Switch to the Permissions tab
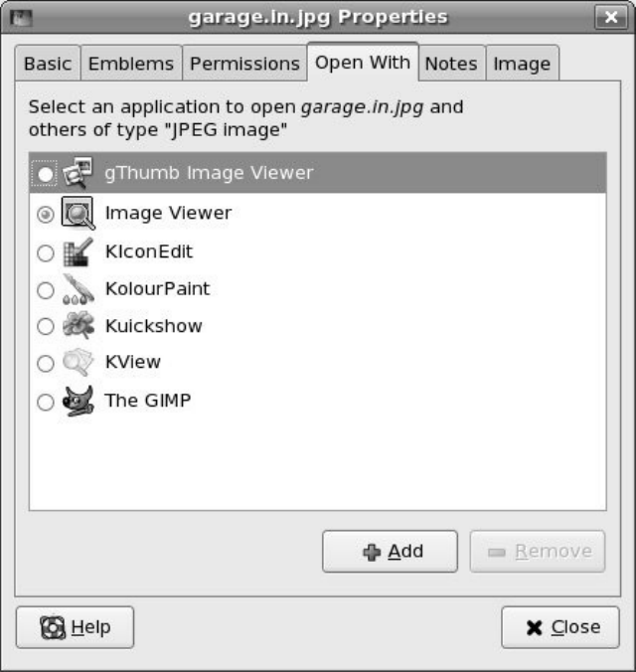The width and height of the screenshot is (636, 672). pos(244,64)
